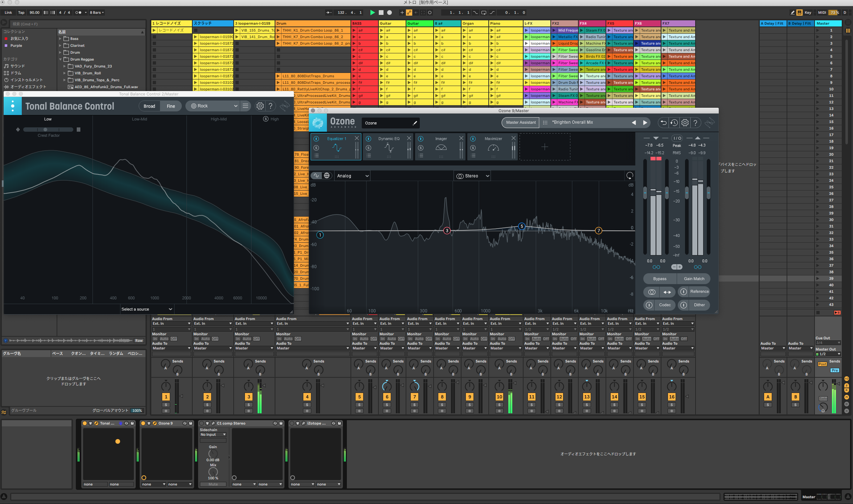Open Ozone help question mark
Screen dimensions: 853x504
tap(695, 123)
